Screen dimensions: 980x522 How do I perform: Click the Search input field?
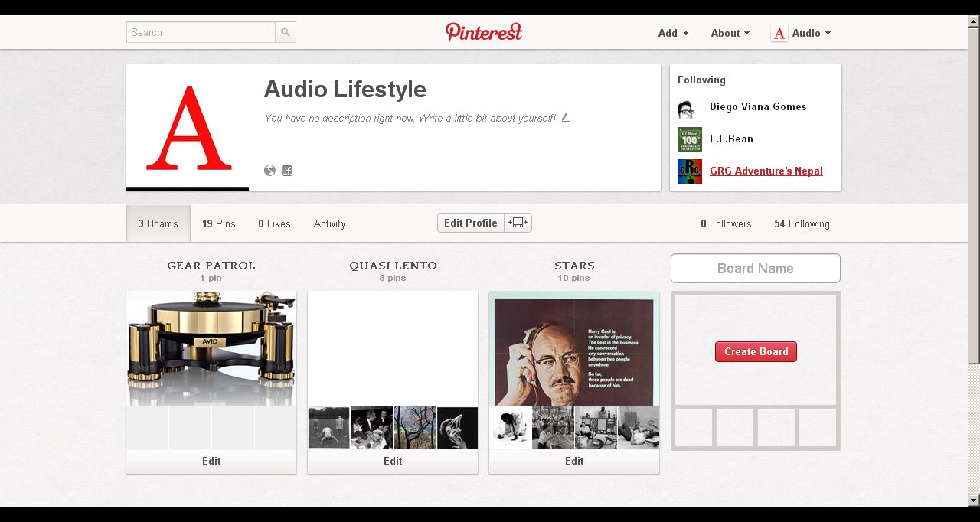pyautogui.click(x=201, y=32)
